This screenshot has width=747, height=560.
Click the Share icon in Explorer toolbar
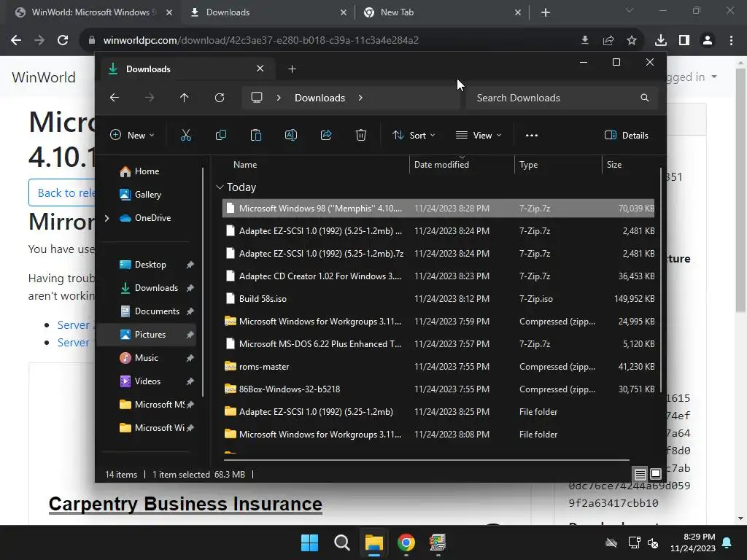326,135
